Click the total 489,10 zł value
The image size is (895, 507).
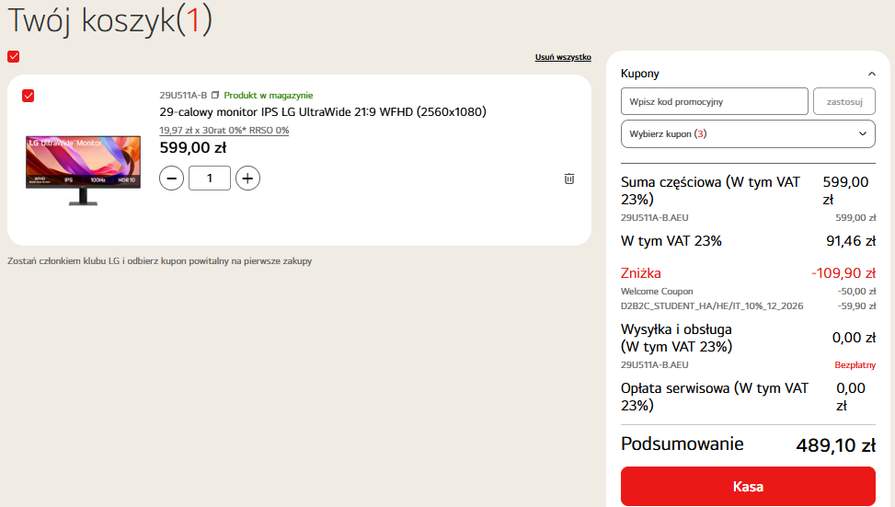[836, 445]
